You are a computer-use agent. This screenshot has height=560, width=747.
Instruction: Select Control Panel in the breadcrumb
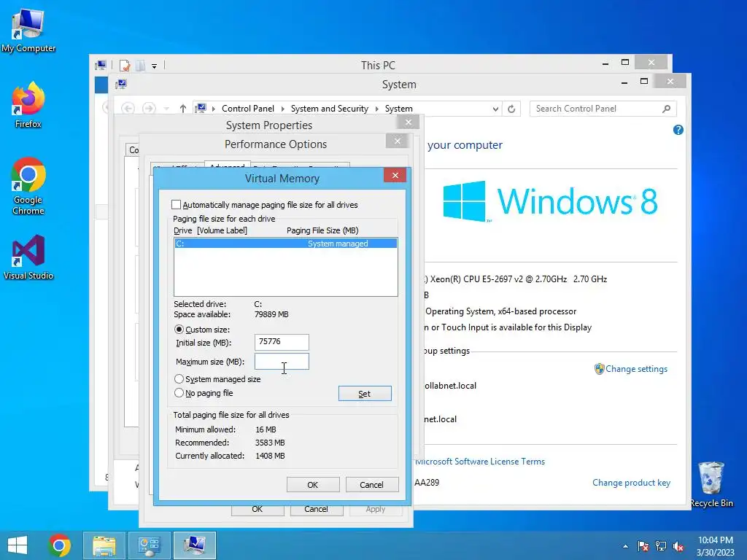click(248, 109)
